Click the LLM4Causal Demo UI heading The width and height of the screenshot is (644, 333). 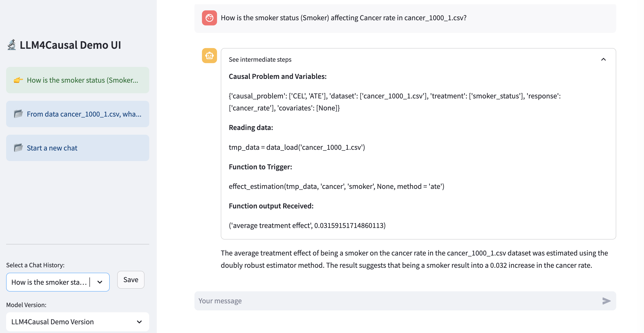coord(70,45)
